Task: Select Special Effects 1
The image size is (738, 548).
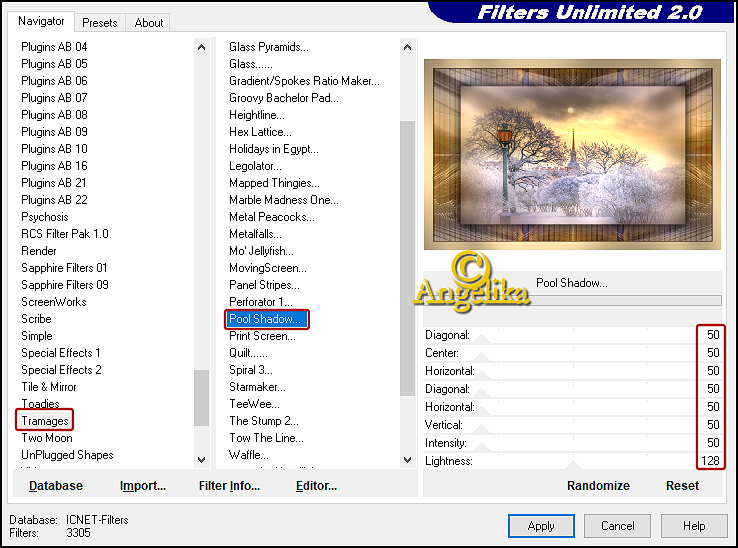Action: pyautogui.click(x=60, y=353)
